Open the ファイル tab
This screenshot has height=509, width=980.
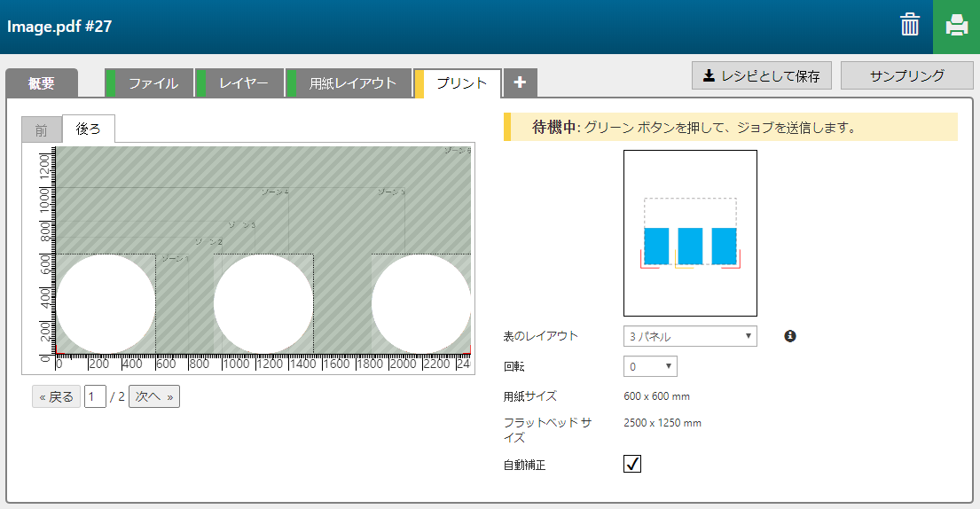coord(153,83)
